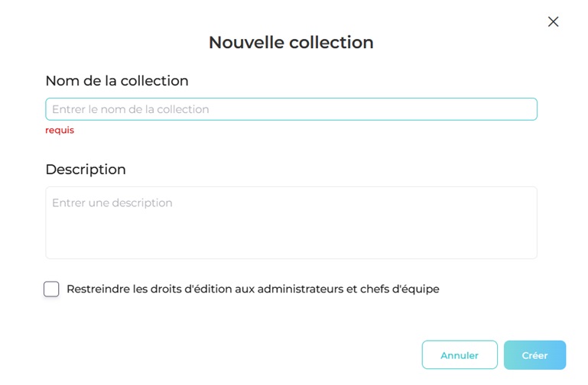Screen dimensions: 588x385
Task: Click the red "requis" error message
Action: [x=60, y=130]
